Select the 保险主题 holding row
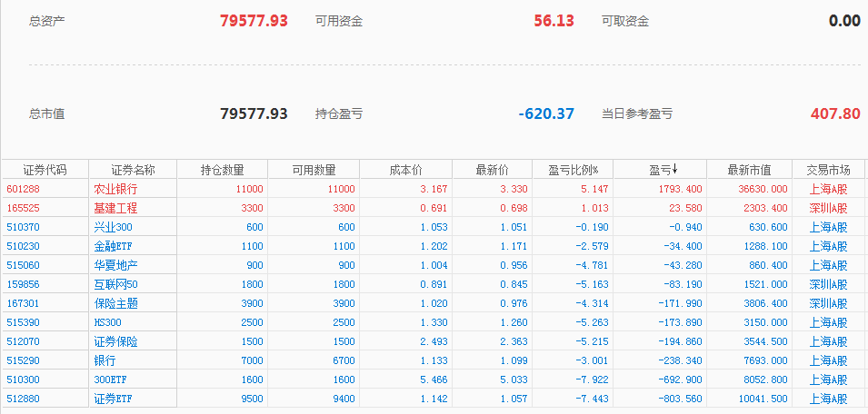The height and width of the screenshot is (414, 868). click(x=433, y=303)
